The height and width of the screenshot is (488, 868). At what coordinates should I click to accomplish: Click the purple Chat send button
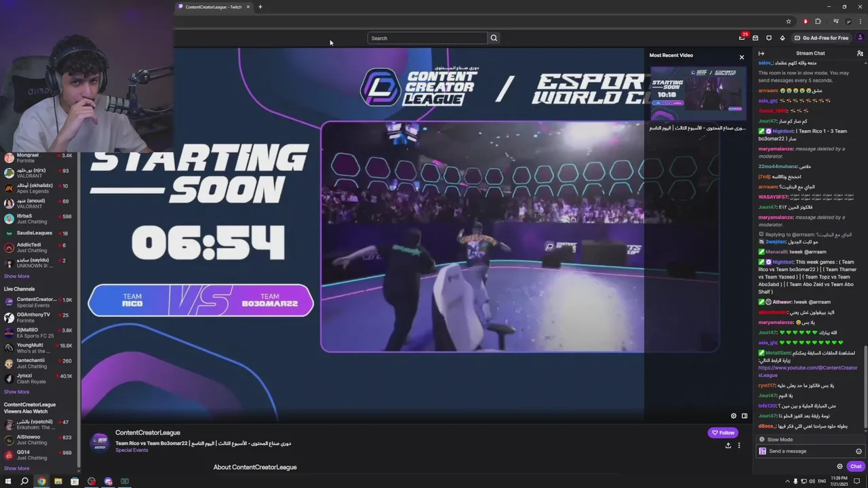tap(856, 466)
